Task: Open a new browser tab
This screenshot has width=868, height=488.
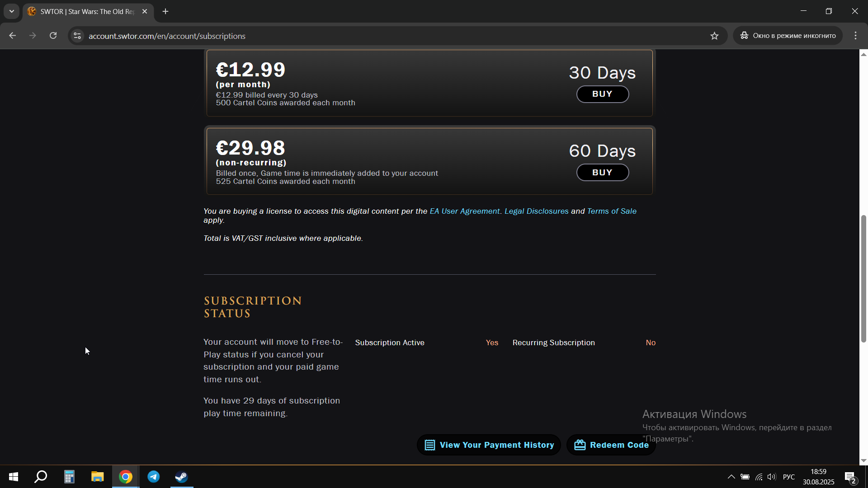Action: click(x=165, y=11)
